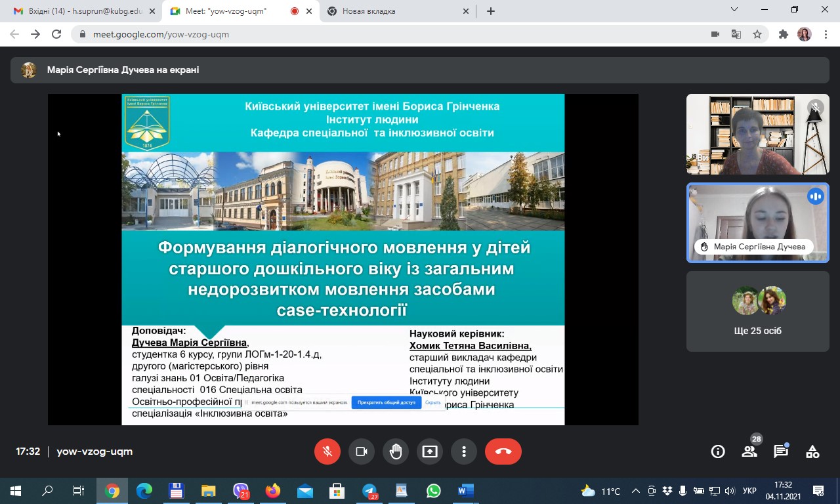This screenshot has width=840, height=504.
Task: Show the participants list with 28 people
Action: click(749, 451)
